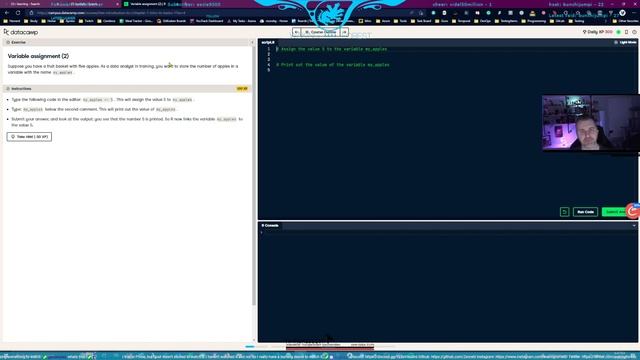Viewport: 640px width, 360px height.
Task: Close the second browser tab
Action: coord(118,4)
